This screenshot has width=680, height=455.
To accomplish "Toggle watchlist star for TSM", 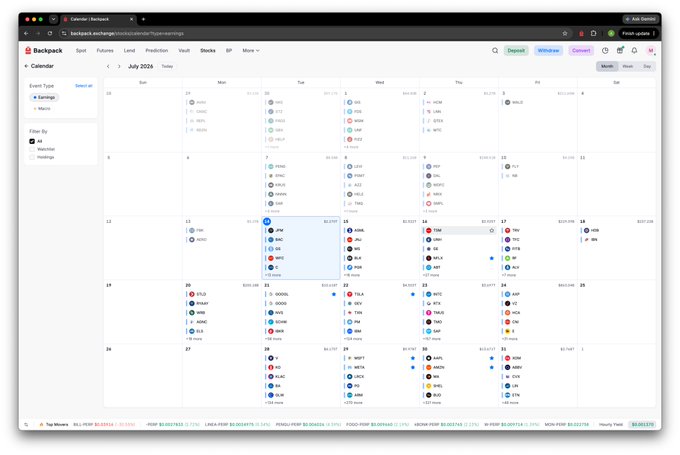I will [x=492, y=230].
